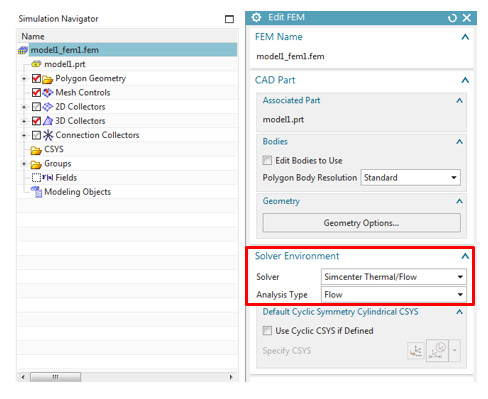The height and width of the screenshot is (399, 488).
Task: Click the 3D Collectors tetrahedron icon
Action: coord(48,121)
